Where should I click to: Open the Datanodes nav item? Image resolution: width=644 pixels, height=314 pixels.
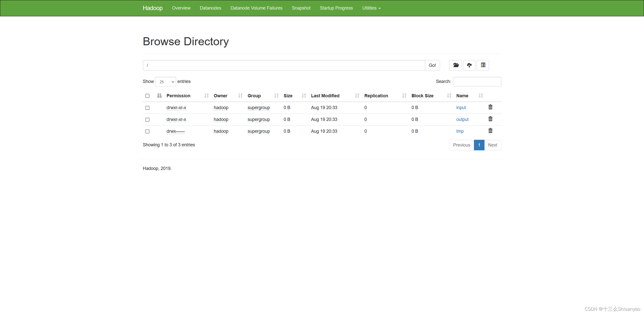(x=210, y=8)
